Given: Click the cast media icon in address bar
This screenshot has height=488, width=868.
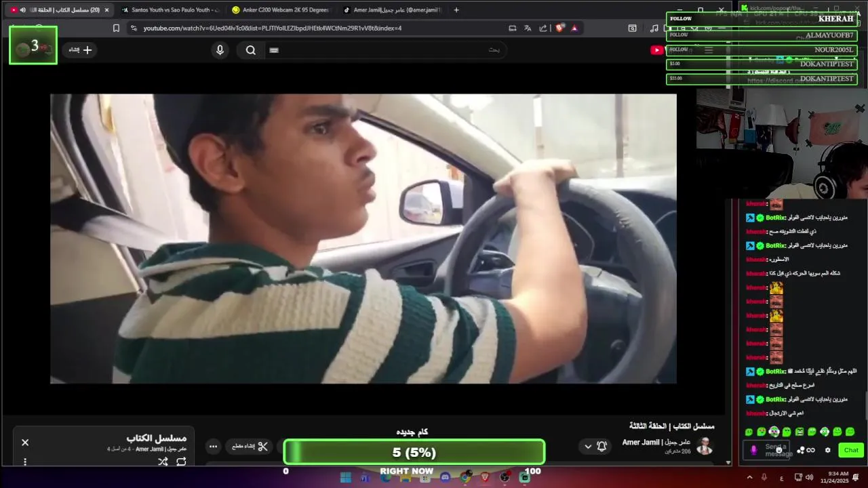Looking at the screenshot, I should [x=513, y=28].
